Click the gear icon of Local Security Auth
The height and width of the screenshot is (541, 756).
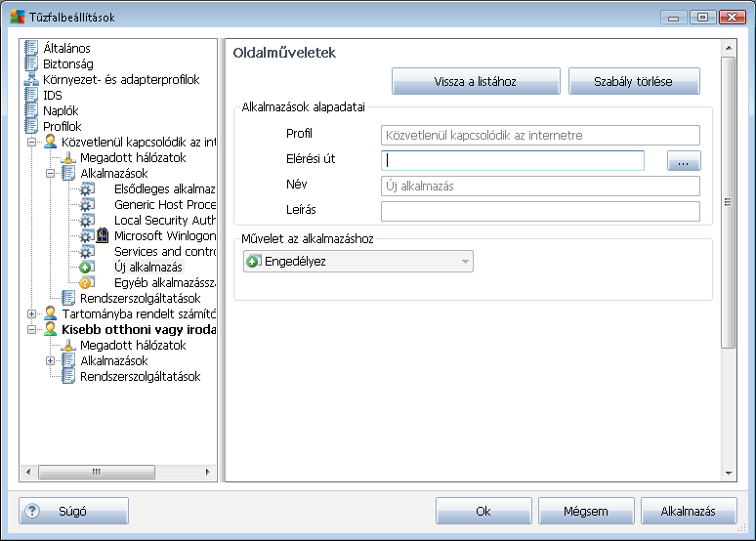tap(87, 221)
